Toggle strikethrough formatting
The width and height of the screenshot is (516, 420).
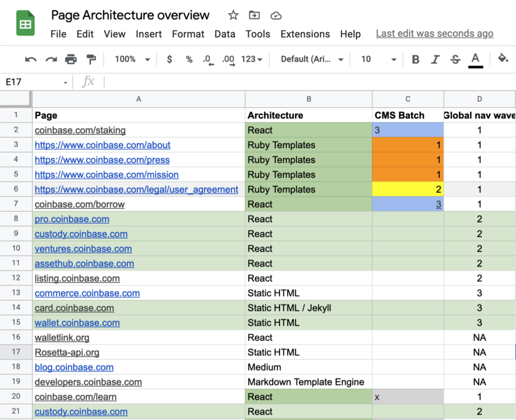click(x=456, y=59)
